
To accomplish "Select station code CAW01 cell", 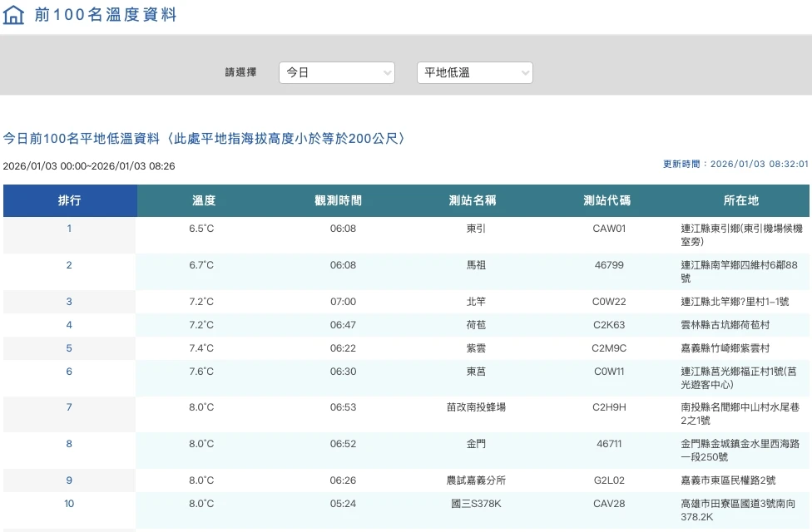I will coord(609,229).
